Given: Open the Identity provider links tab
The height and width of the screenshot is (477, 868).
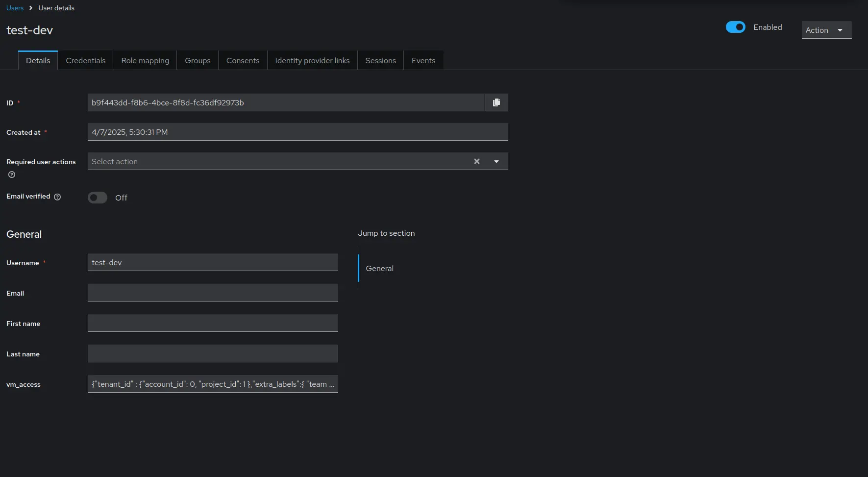Looking at the screenshot, I should [x=312, y=61].
